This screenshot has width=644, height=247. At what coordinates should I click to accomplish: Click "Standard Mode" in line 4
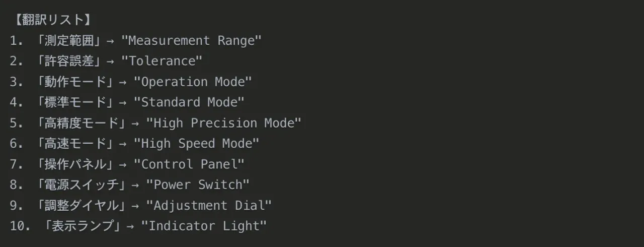click(189, 103)
